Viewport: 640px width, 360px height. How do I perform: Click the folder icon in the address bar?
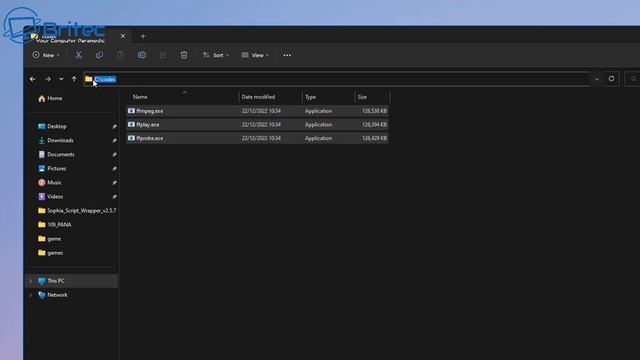[x=89, y=79]
